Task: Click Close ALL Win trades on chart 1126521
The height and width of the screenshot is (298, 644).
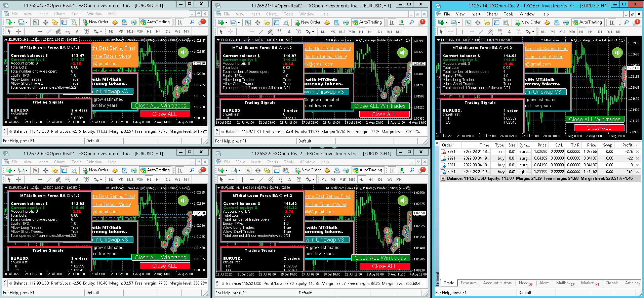Action: coord(380,106)
